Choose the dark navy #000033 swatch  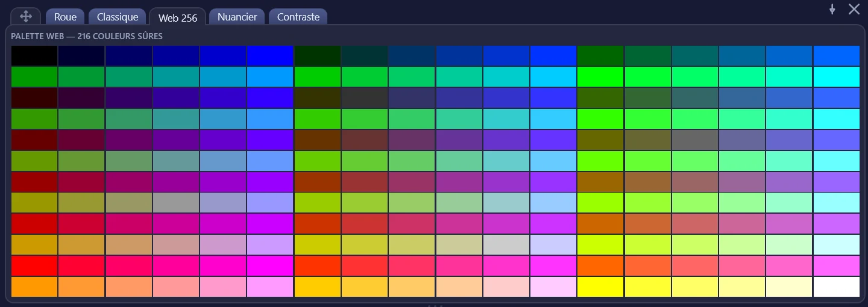pos(81,55)
